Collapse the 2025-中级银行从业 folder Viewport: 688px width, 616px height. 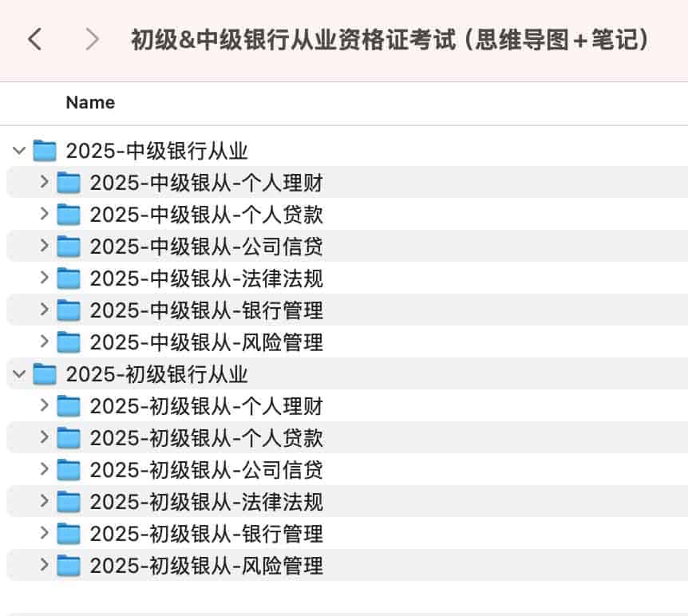(x=18, y=150)
